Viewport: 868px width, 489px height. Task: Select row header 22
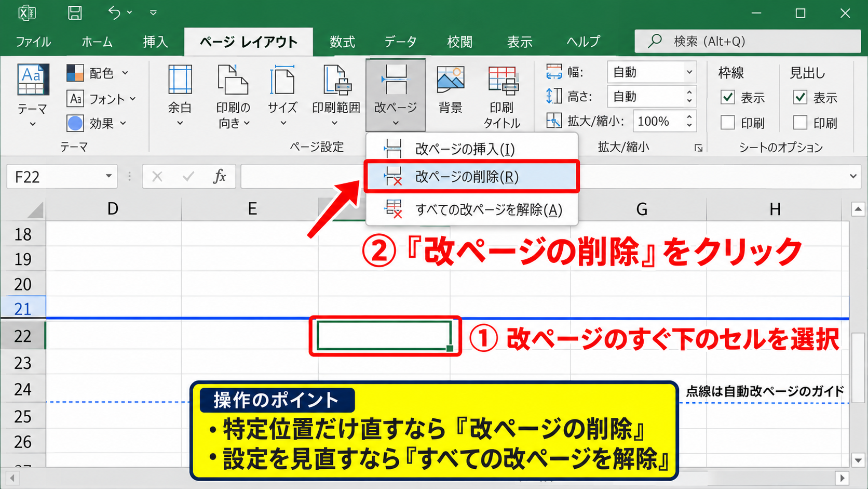23,336
